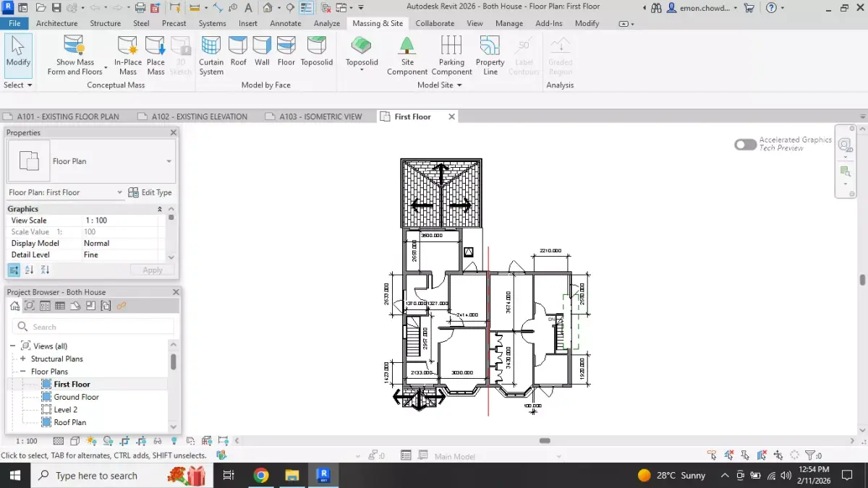The width and height of the screenshot is (868, 488).
Task: Toggle Show Crop Region in view bar
Action: [141, 441]
